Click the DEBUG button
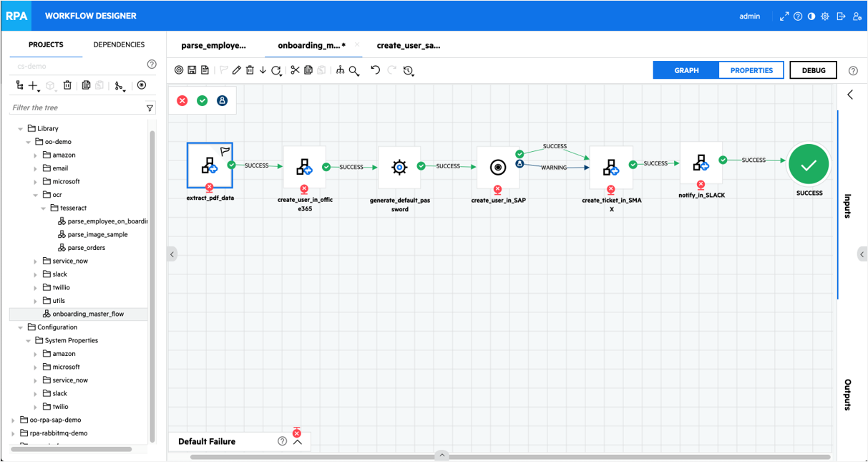868x462 pixels. pyautogui.click(x=814, y=70)
